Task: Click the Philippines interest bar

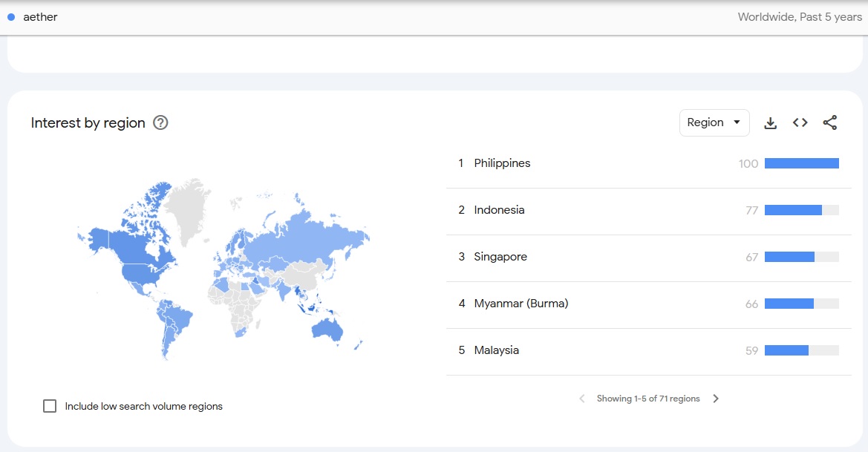Action: pos(802,163)
